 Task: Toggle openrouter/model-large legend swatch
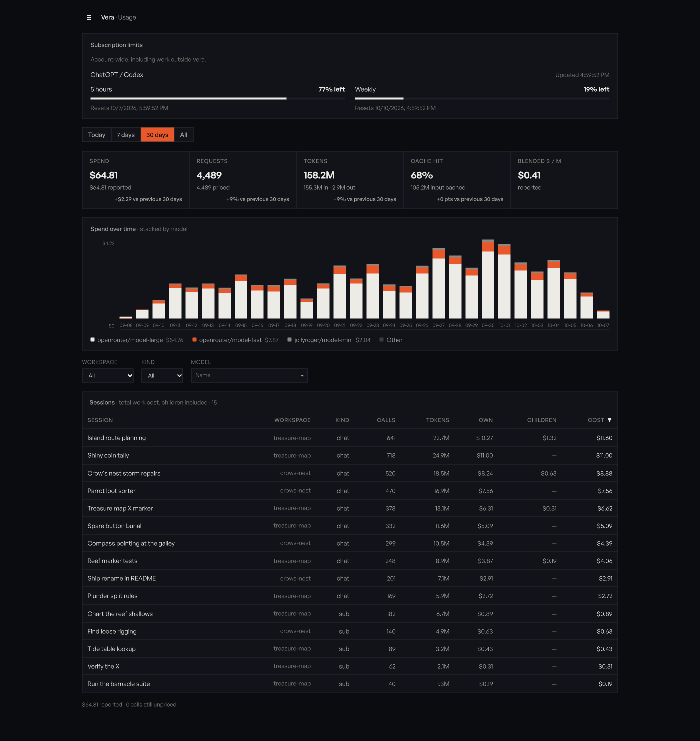pos(92,339)
